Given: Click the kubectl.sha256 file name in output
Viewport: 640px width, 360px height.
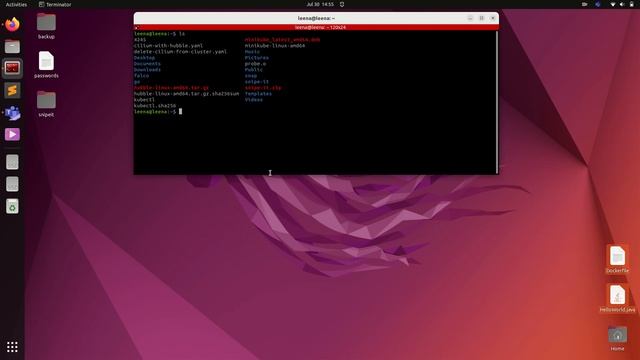Looking at the screenshot, I should 155,106.
